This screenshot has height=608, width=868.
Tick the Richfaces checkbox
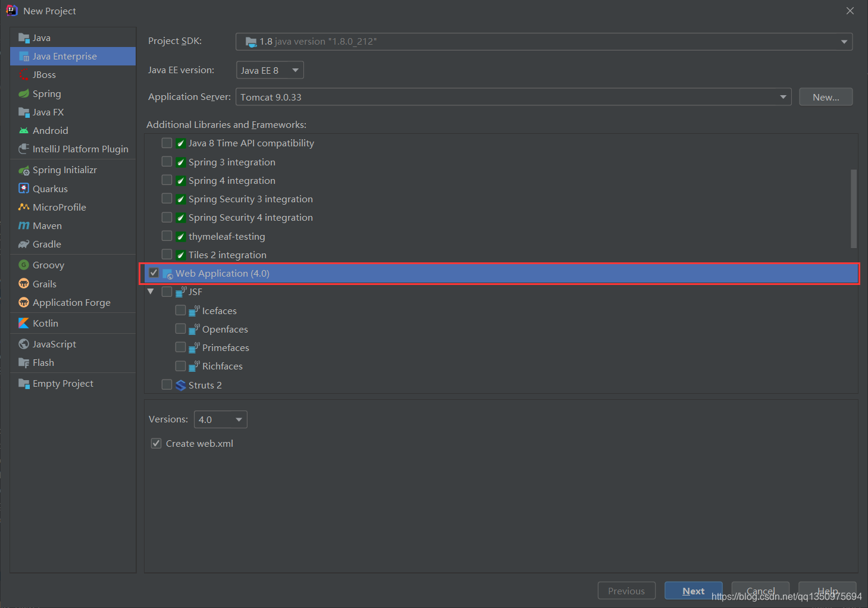[x=181, y=366]
